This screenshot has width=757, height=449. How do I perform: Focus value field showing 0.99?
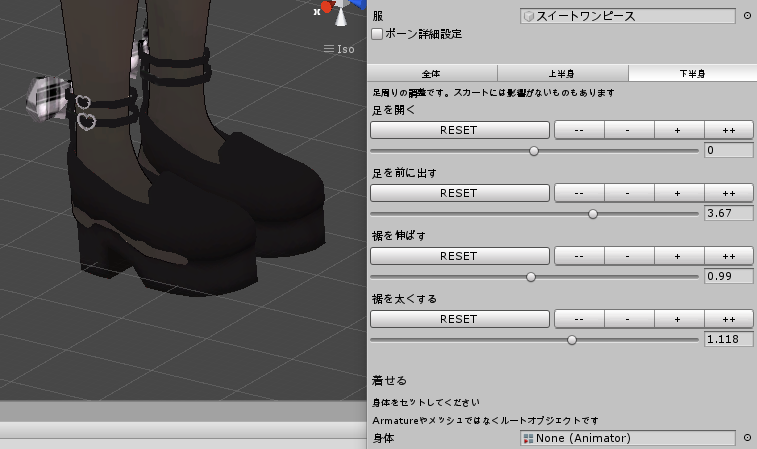coord(729,276)
